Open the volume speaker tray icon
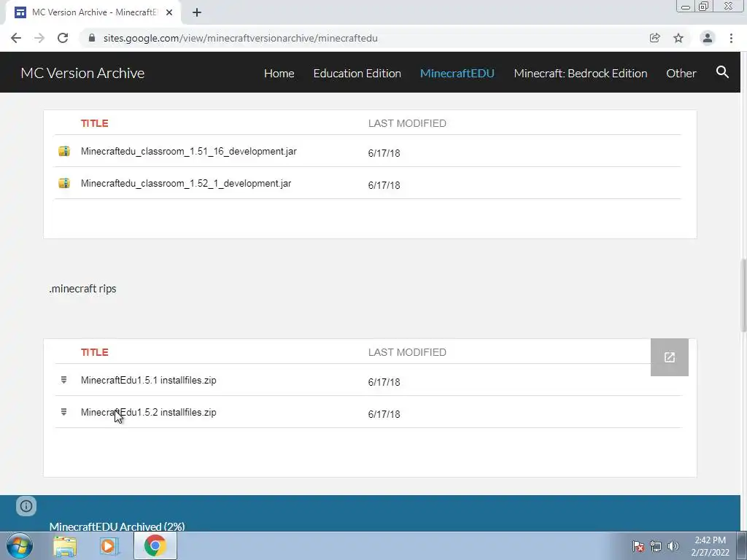The height and width of the screenshot is (560, 747). tap(673, 546)
